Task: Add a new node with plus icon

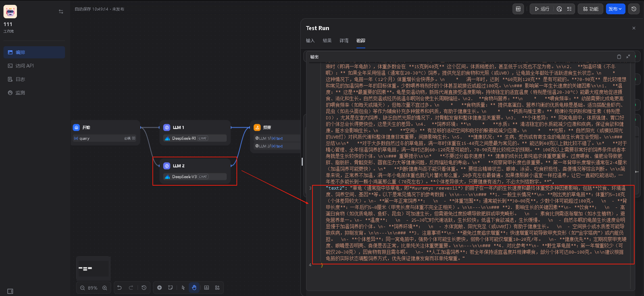Action: click(x=159, y=288)
